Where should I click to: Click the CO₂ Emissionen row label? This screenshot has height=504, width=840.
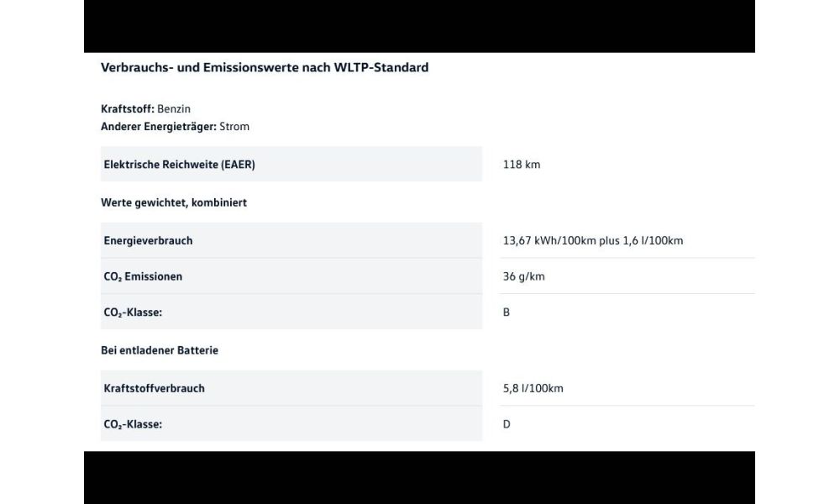coord(143,276)
